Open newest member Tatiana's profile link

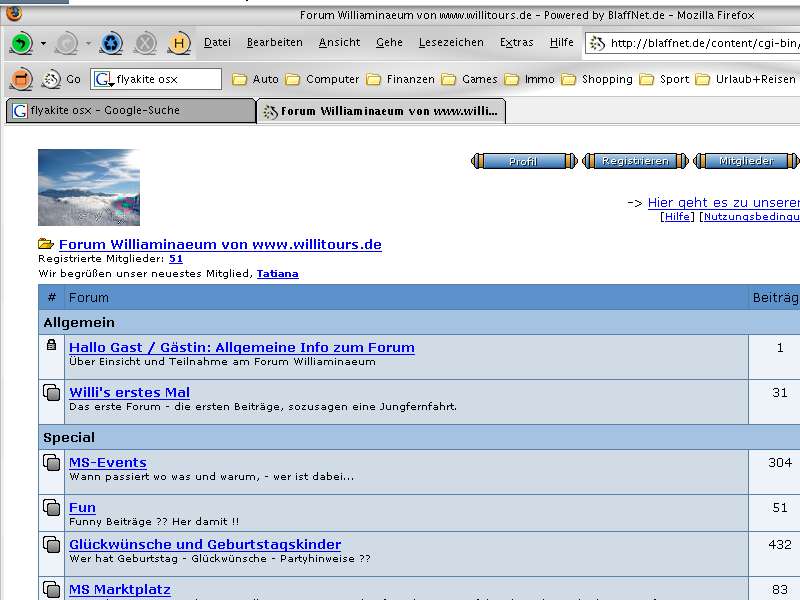(278, 273)
